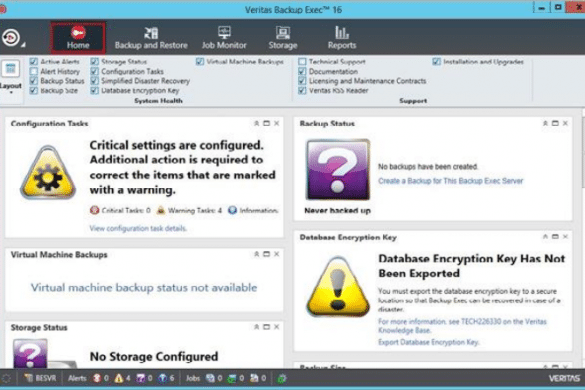Toggle Licensing and Maintenance Contracts checkbox
The width and height of the screenshot is (585, 390).
coord(302,81)
